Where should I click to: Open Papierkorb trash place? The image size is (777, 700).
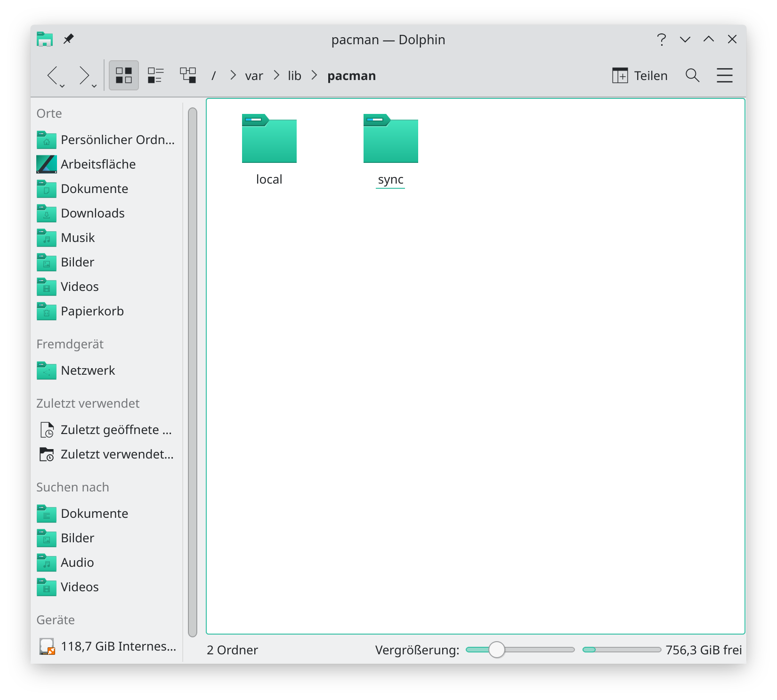(106, 311)
